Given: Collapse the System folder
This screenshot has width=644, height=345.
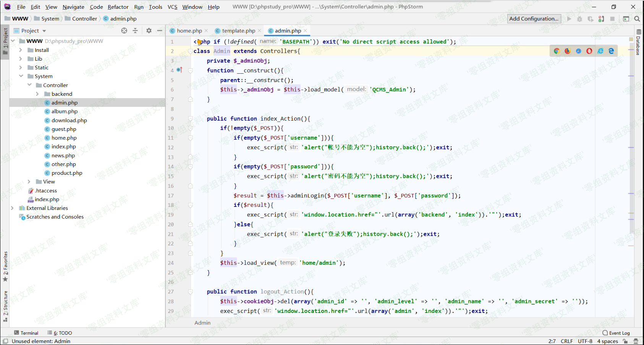Looking at the screenshot, I should point(21,76).
